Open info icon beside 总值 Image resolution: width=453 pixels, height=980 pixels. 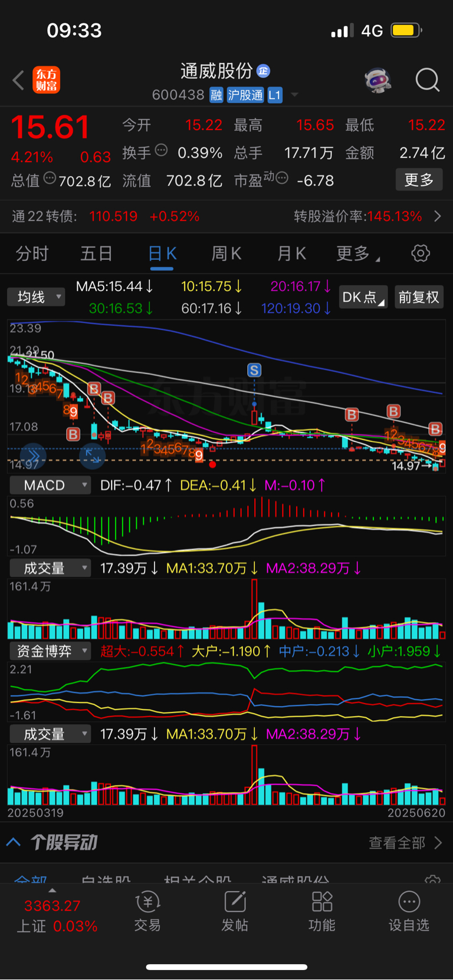[50, 178]
